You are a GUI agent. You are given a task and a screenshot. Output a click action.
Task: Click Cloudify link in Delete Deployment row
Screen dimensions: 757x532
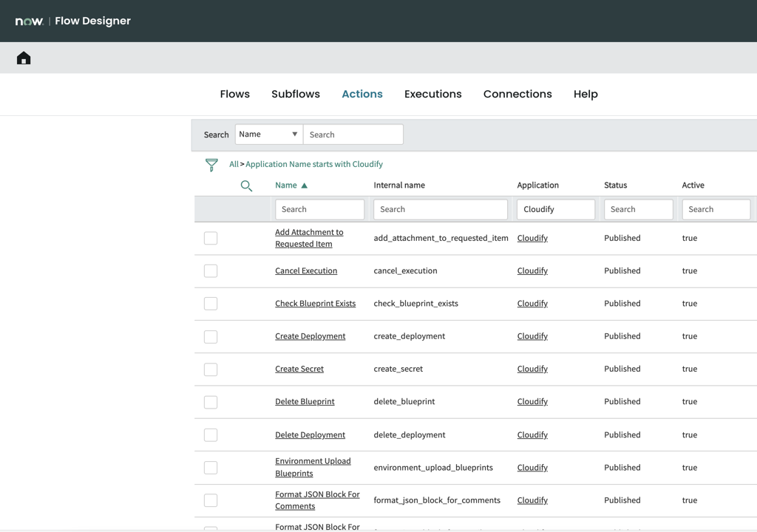click(x=532, y=435)
